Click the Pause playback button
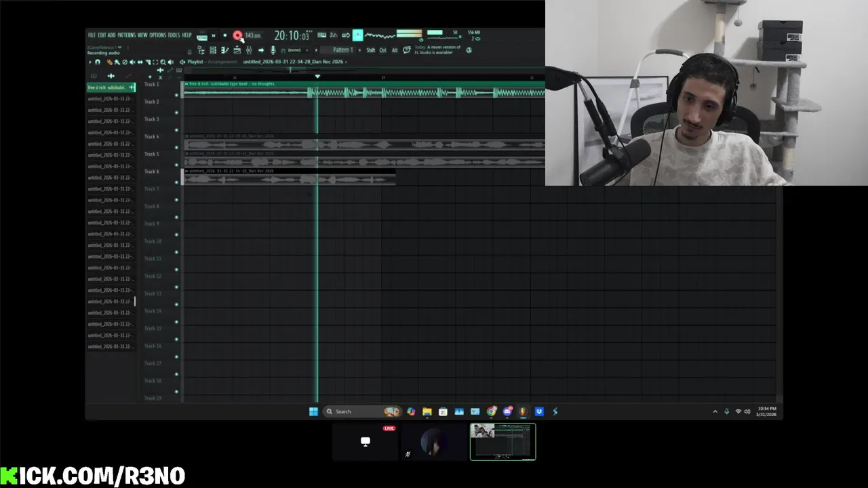Viewport: 868px width, 488px height. (214, 35)
